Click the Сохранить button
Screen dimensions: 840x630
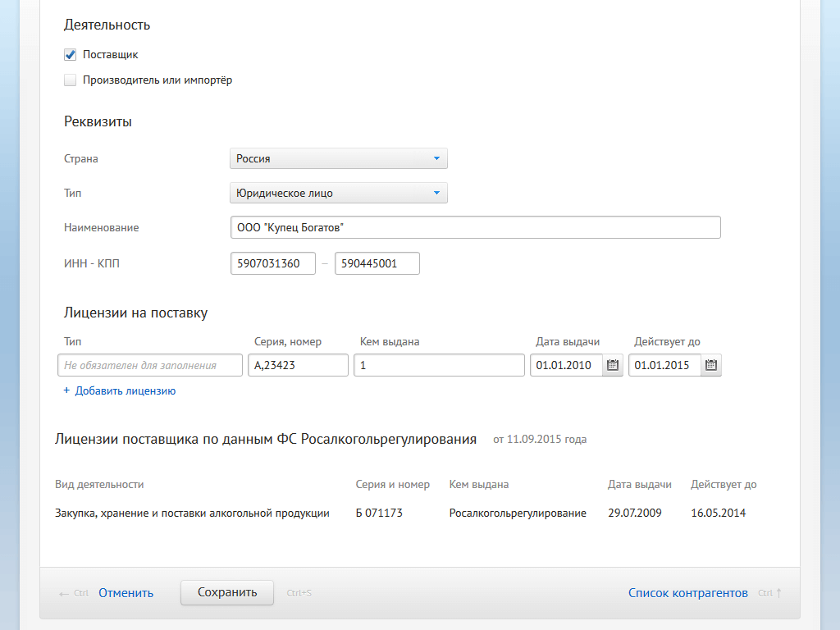pyautogui.click(x=227, y=592)
